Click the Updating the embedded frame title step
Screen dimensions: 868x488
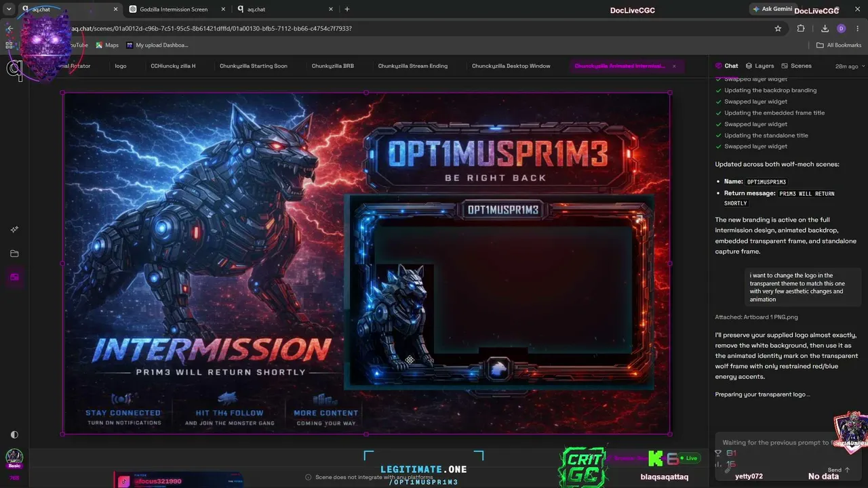coord(774,113)
